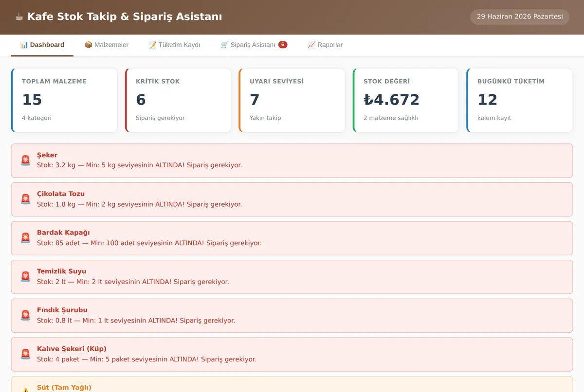The image size is (584, 392).
Task: Click the siren icon beside Temizlik Suyu alert
Action: tap(25, 277)
